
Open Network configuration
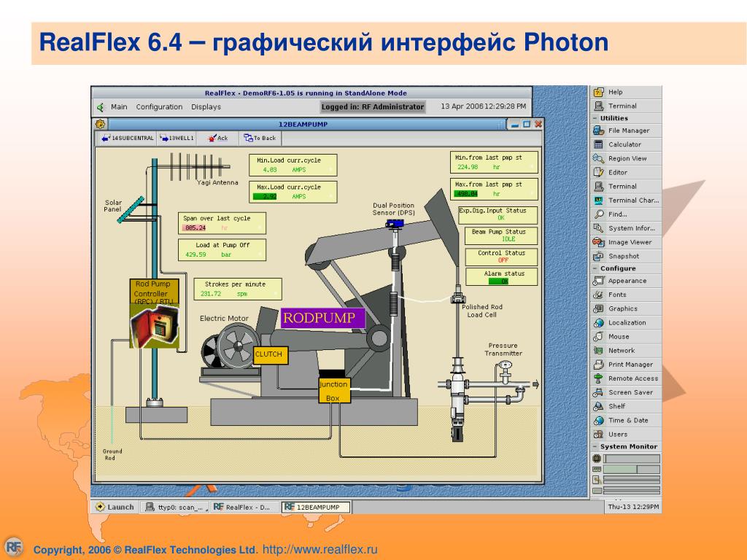pyautogui.click(x=626, y=351)
